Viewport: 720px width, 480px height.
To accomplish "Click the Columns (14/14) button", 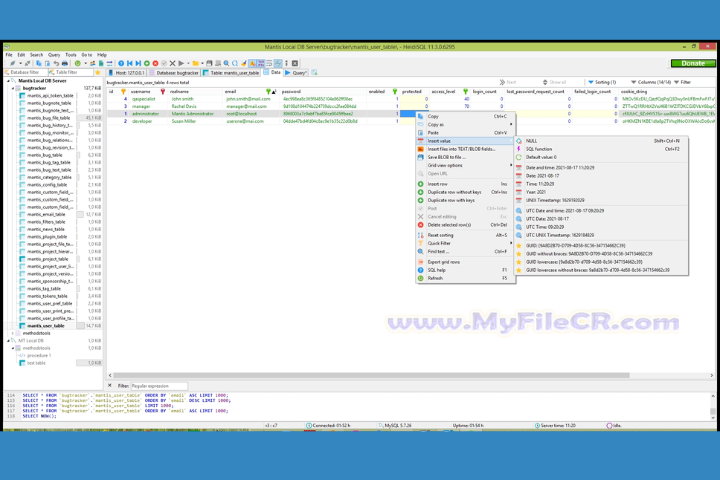I will (651, 82).
